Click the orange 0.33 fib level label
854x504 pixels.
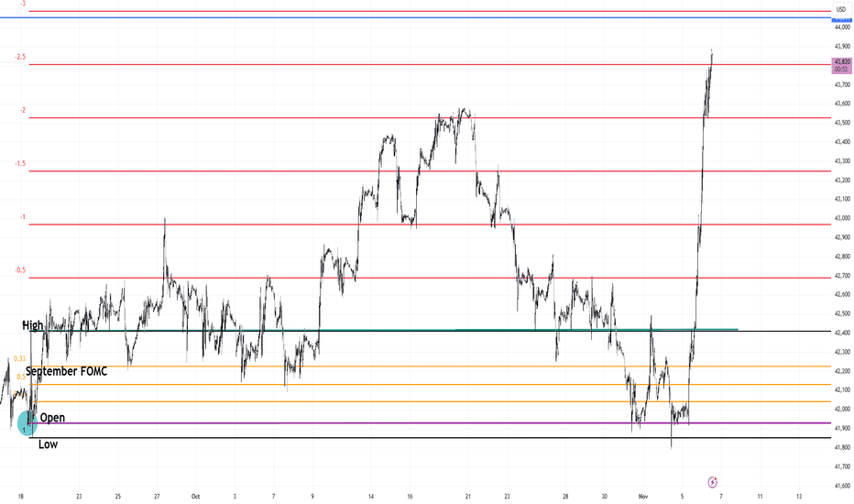19,358
